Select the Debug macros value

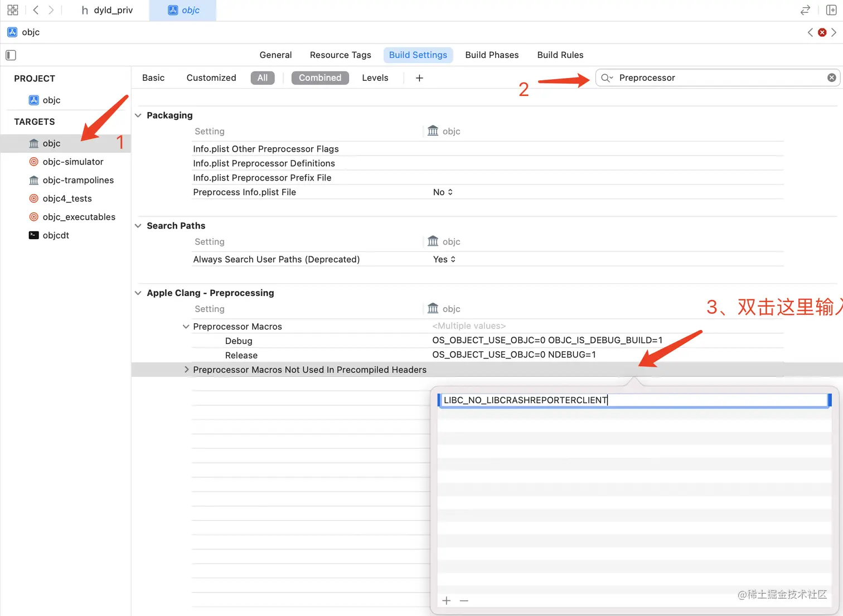tap(548, 341)
